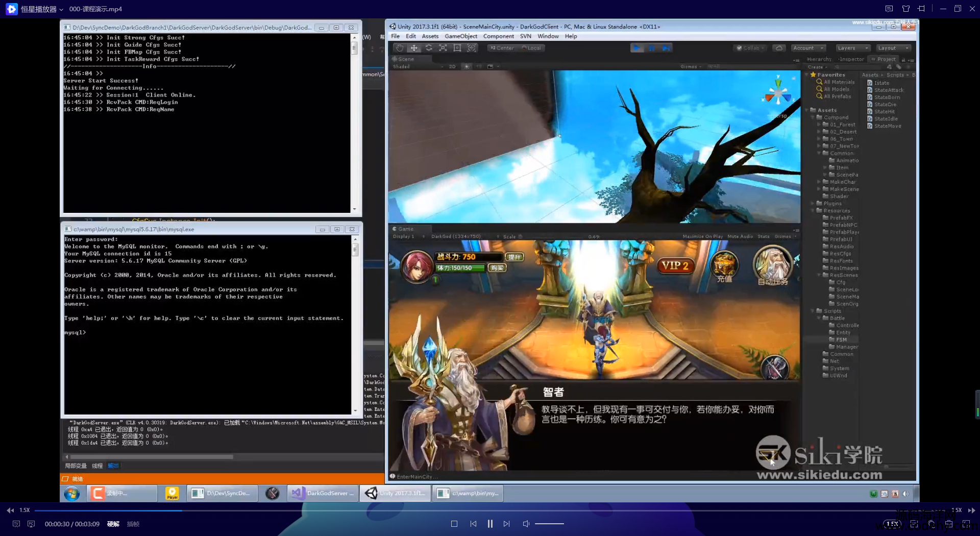
Task: Open Unity Assets menu
Action: 430,36
